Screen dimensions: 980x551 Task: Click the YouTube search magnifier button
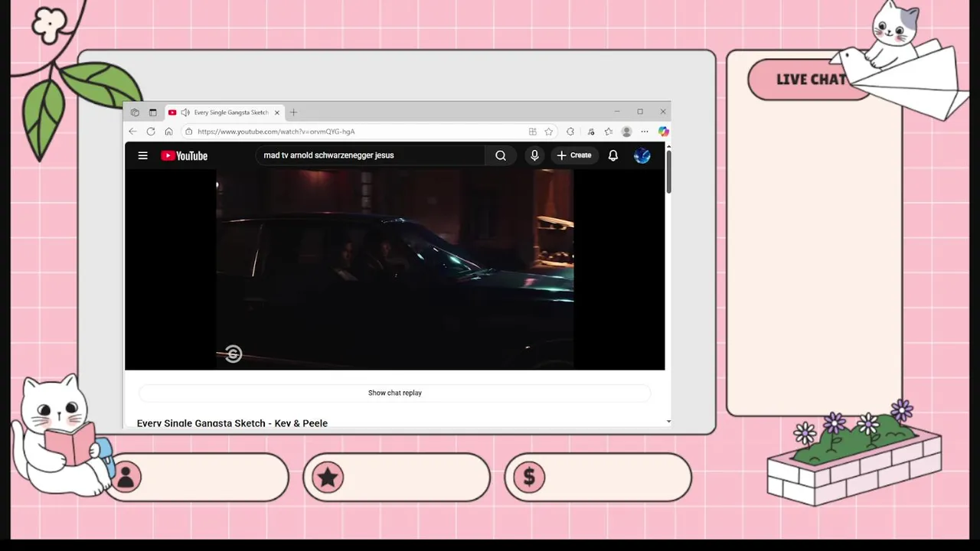500,155
